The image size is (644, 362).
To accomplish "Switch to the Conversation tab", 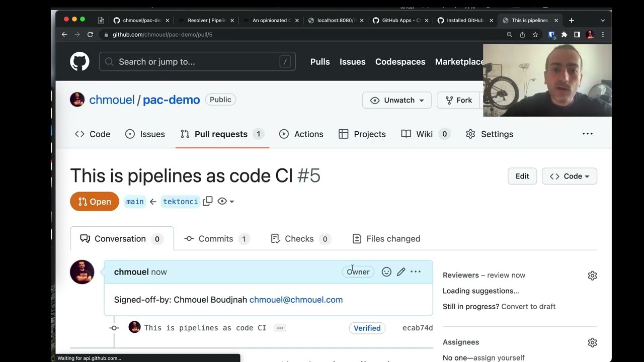I will click(x=122, y=239).
